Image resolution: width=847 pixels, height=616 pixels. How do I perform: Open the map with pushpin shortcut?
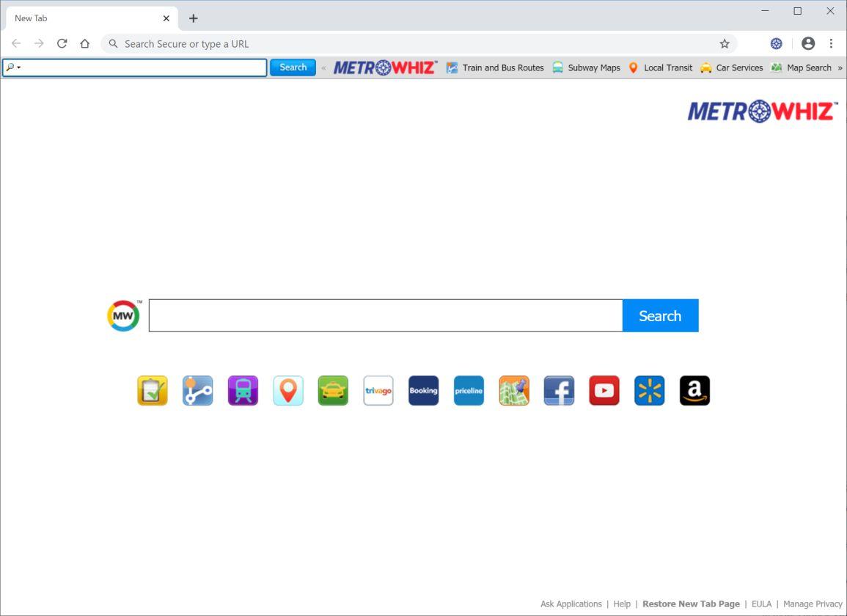[x=514, y=390]
